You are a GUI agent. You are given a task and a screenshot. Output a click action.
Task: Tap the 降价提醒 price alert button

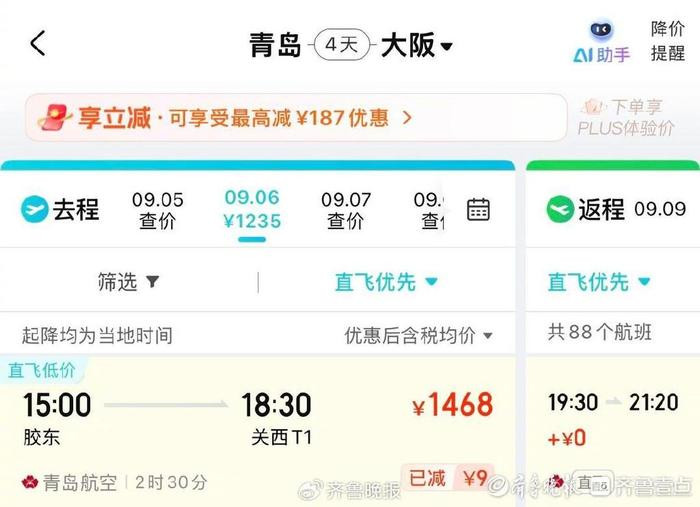[668, 42]
